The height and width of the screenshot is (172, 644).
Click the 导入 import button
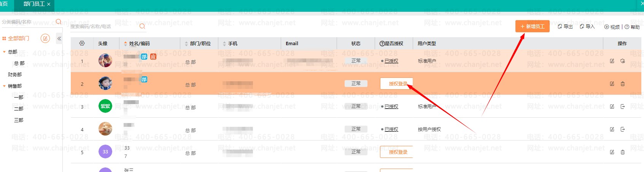click(587, 27)
